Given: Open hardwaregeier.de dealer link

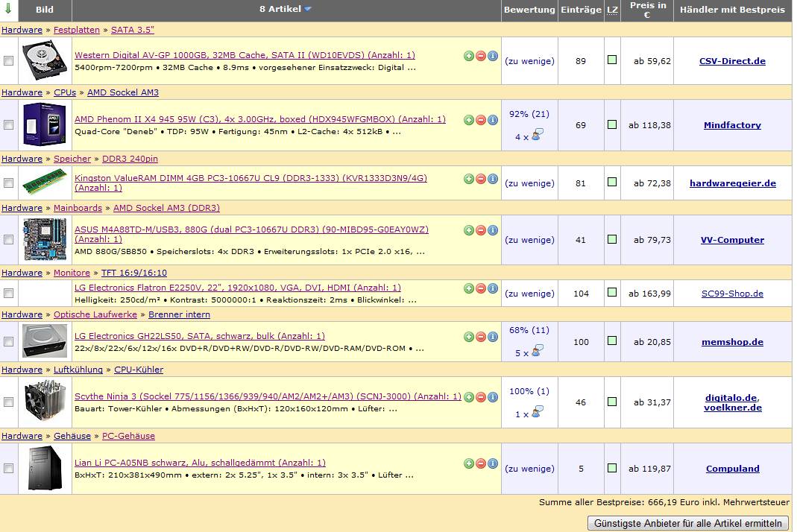Looking at the screenshot, I should click(732, 183).
